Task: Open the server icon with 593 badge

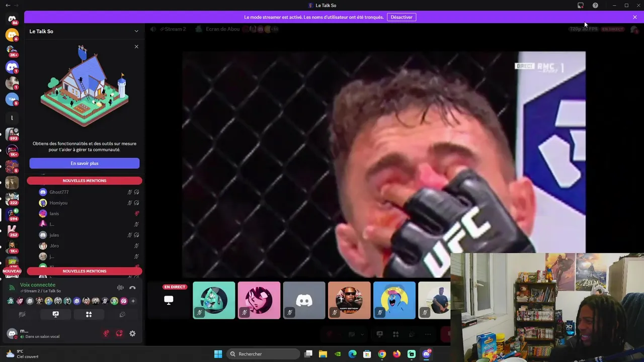Action: pos(12,134)
